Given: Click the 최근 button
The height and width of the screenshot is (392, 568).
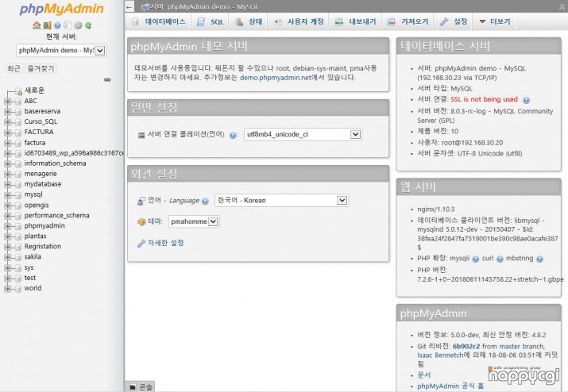Looking at the screenshot, I should pos(14,68).
